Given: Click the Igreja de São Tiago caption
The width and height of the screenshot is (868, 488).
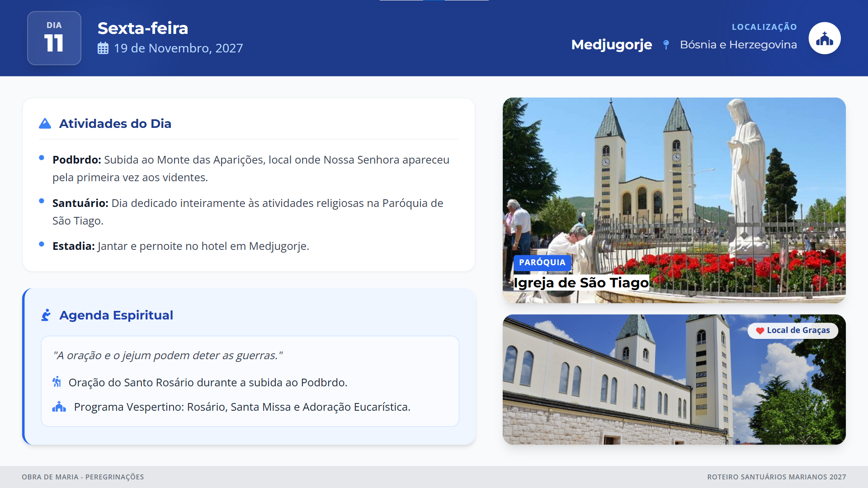Looking at the screenshot, I should pos(581,283).
